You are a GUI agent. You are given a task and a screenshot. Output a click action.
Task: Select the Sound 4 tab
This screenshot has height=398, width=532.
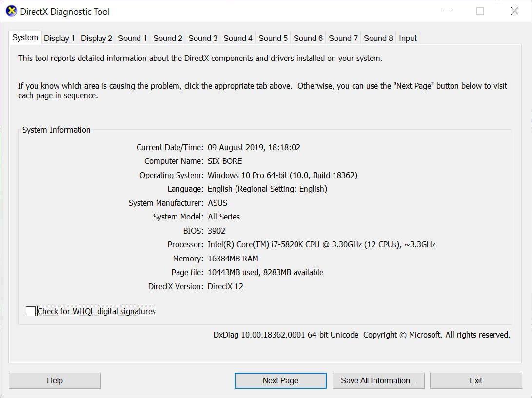[238, 38]
